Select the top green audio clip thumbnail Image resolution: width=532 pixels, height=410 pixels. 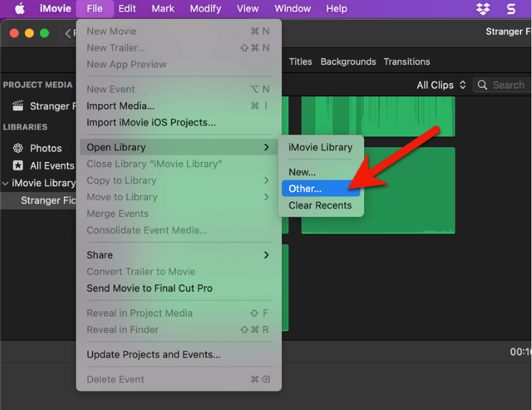[378, 116]
